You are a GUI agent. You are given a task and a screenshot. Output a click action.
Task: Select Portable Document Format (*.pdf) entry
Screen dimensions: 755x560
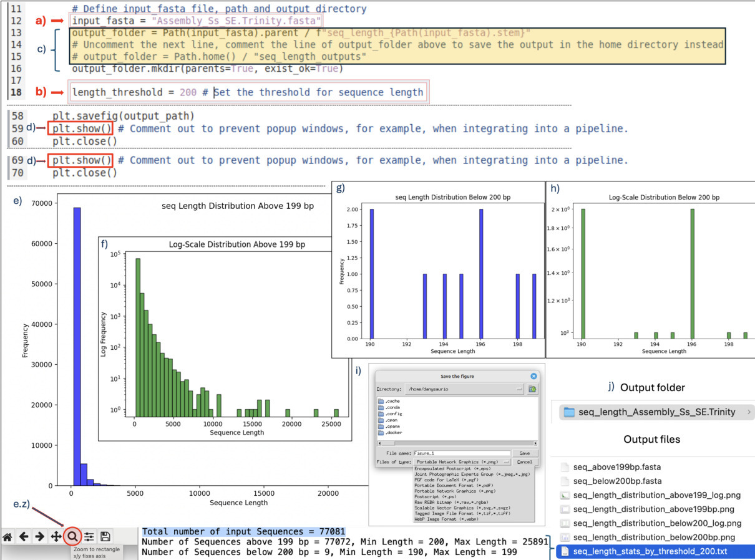coord(453,485)
